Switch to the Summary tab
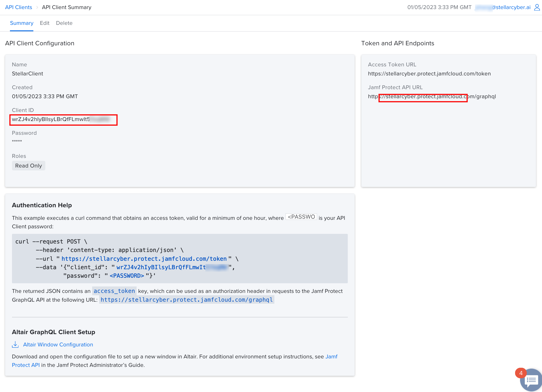Viewport: 542px width, 392px height. point(22,23)
